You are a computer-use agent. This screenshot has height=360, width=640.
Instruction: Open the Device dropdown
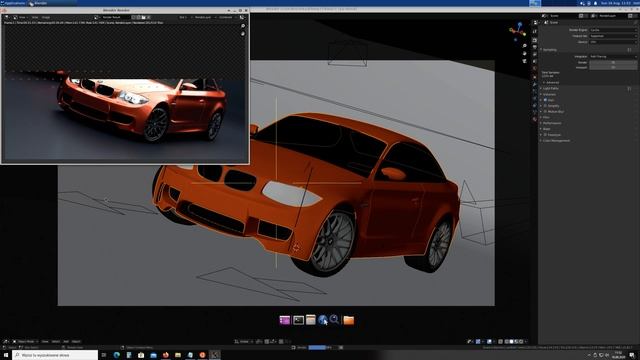click(613, 42)
